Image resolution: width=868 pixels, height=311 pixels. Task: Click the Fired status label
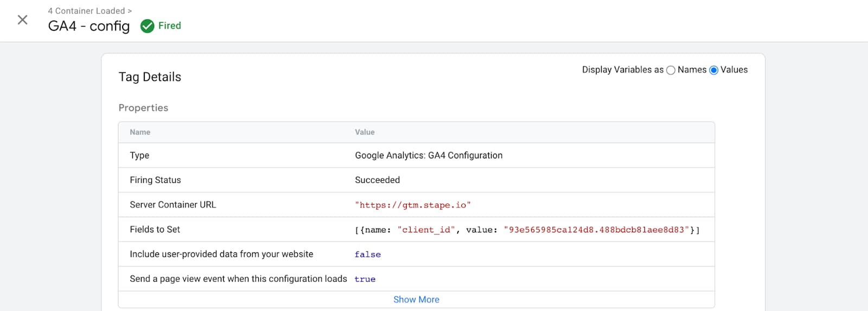coord(170,26)
